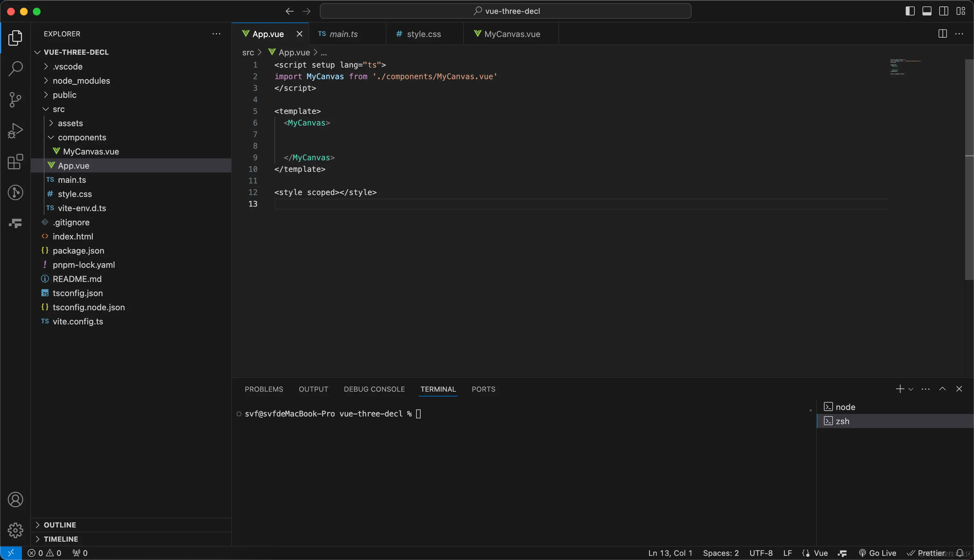974x560 pixels.
Task: Toggle secondary side bar visibility
Action: tap(944, 11)
